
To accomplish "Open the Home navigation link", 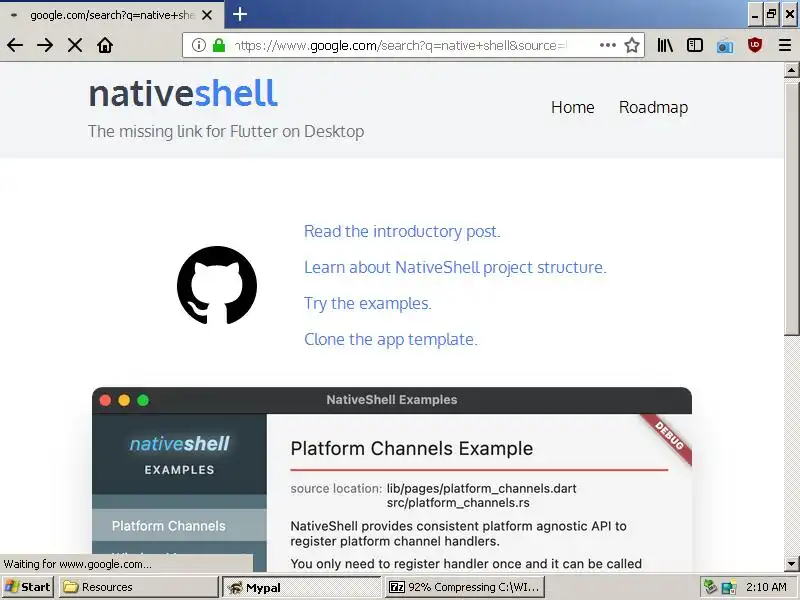I will tap(572, 107).
